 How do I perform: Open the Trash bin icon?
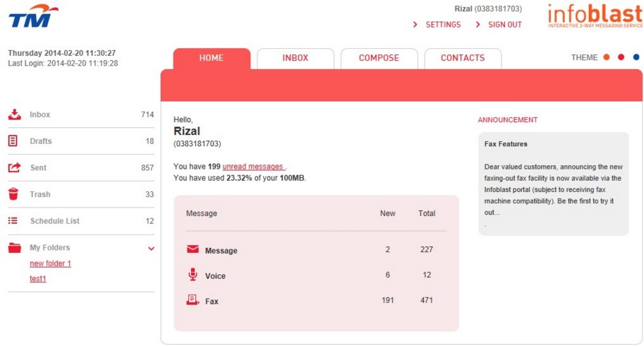click(x=13, y=194)
